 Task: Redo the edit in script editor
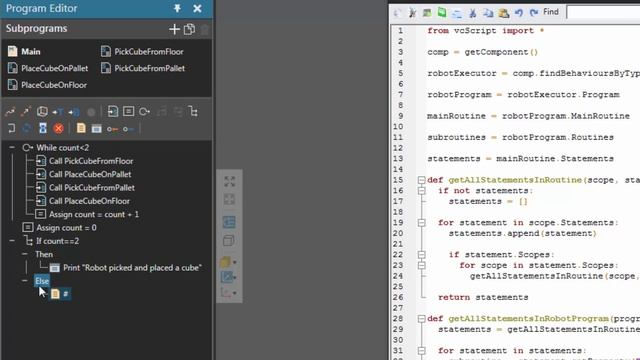pyautogui.click(x=534, y=13)
